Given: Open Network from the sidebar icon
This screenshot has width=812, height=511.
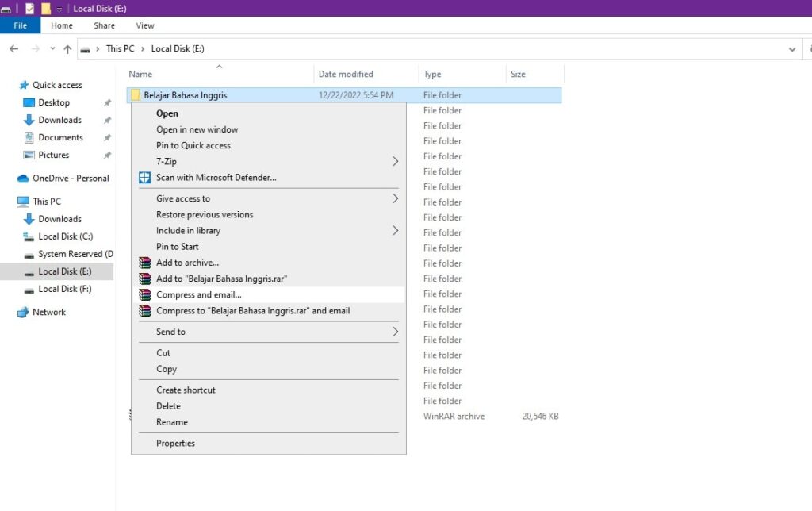Looking at the screenshot, I should [21, 312].
